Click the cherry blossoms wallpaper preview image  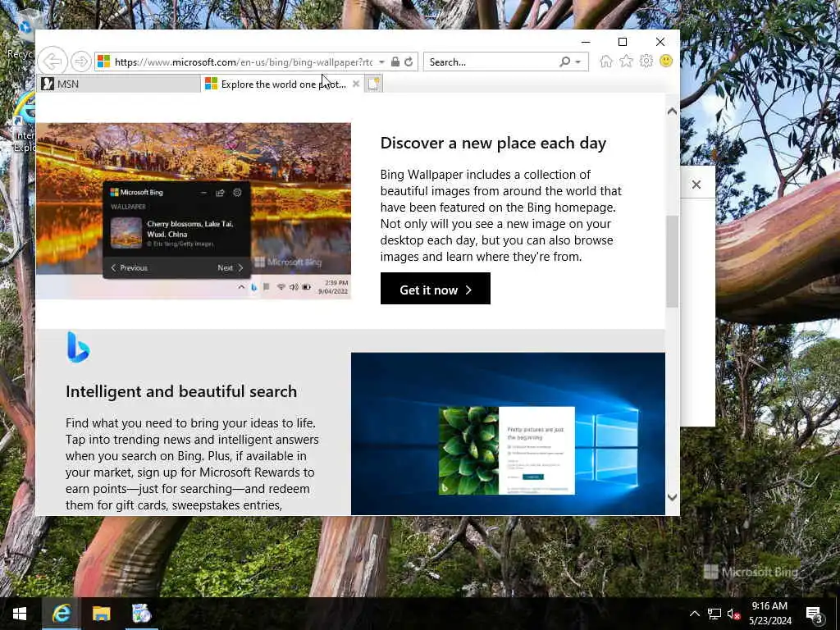(194, 211)
